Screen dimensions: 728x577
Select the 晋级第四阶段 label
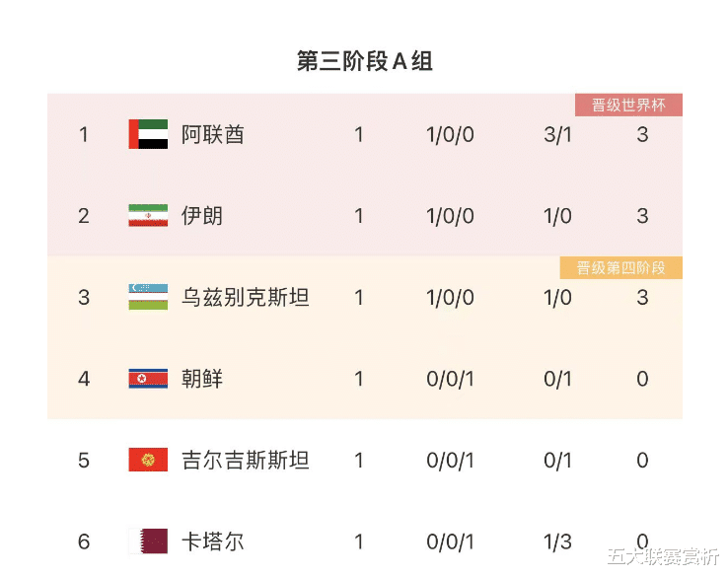pyautogui.click(x=621, y=268)
